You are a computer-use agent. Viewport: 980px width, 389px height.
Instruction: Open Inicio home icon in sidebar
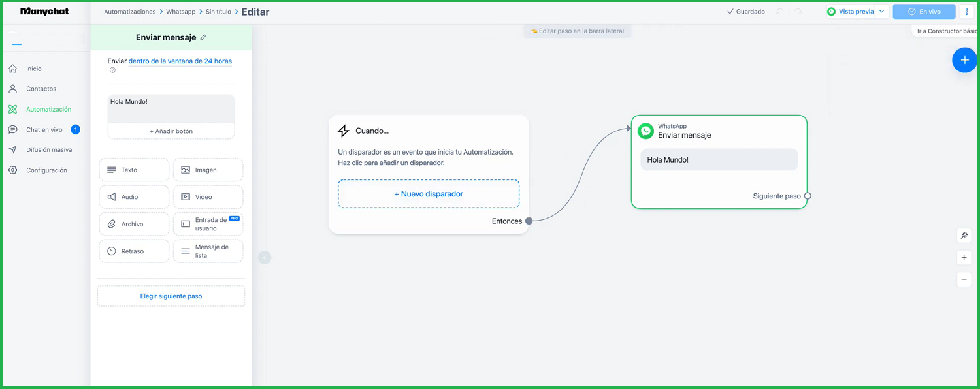(13, 69)
